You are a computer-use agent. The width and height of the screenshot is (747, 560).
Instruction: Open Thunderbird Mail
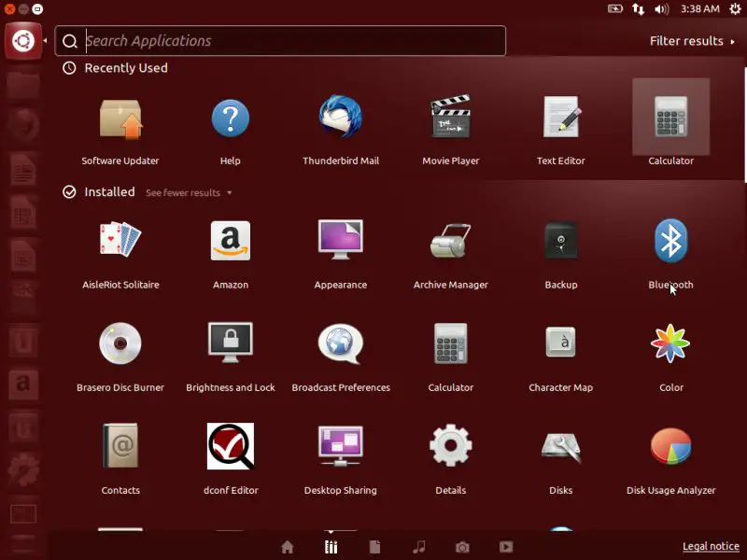[340, 118]
